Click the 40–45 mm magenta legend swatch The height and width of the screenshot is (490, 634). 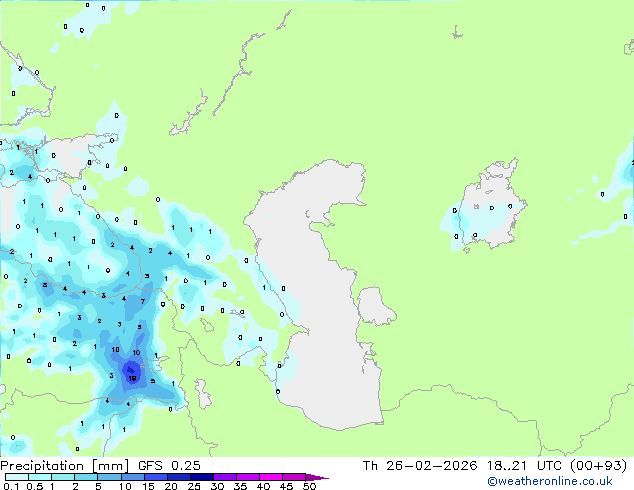271,477
